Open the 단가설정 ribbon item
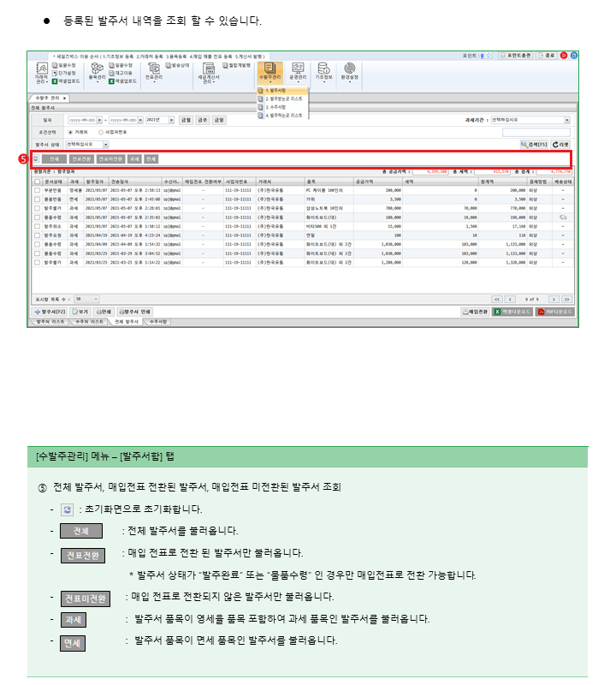This screenshot has height=685, width=616. 64,73
